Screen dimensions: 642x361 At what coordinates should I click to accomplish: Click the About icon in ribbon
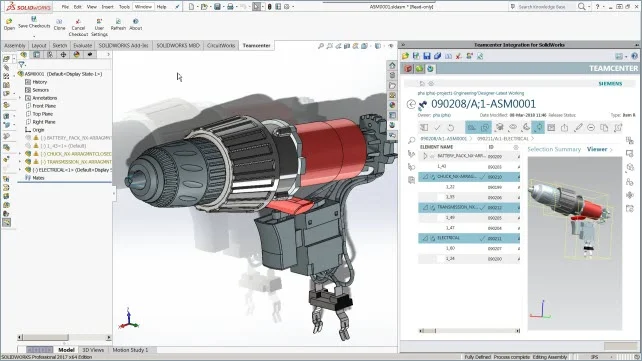[136, 25]
